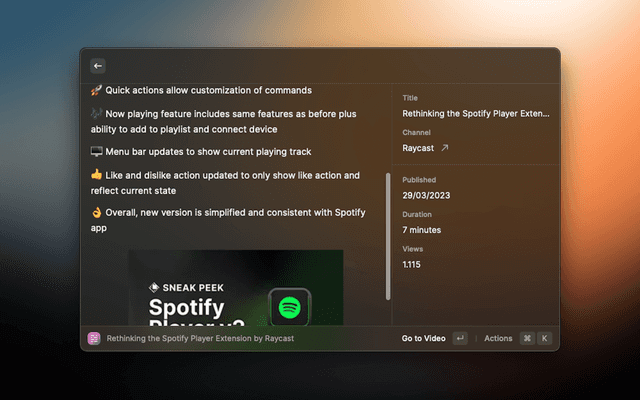Click the thumbs-up emoji in the summary
Screen dimensions: 640x400
tap(96, 175)
